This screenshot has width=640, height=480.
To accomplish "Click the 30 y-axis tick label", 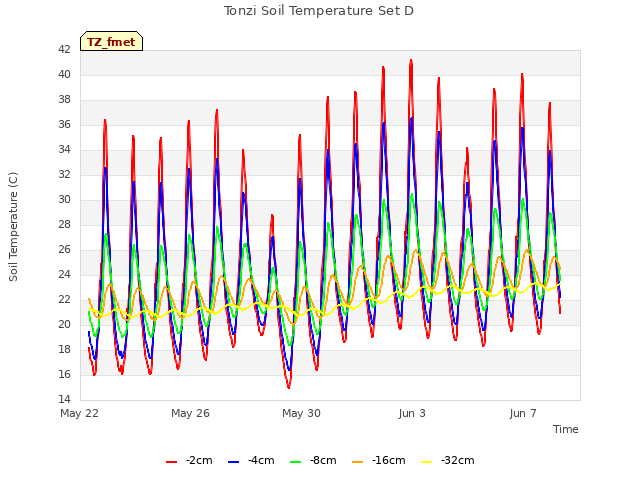I will pos(64,200).
